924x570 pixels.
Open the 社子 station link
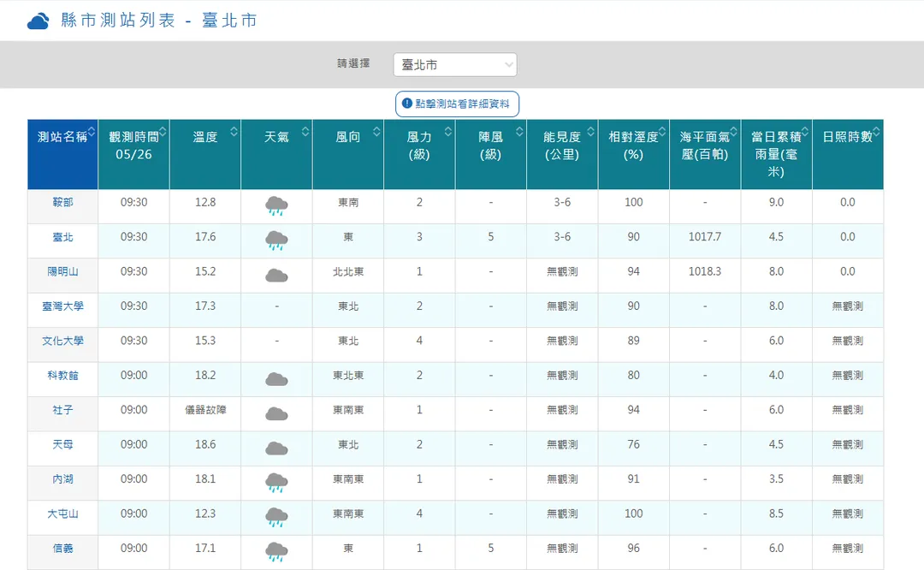tap(62, 410)
